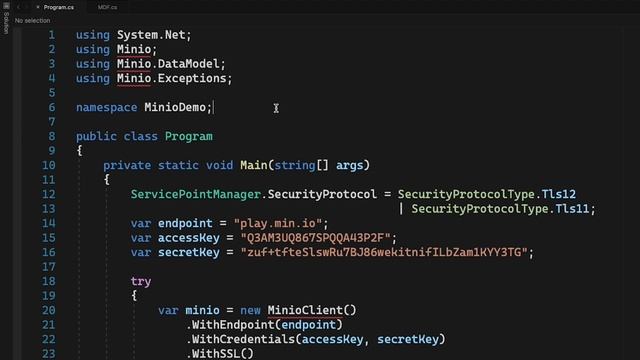Click 'Minio' in the line 2 using statement
The width and height of the screenshot is (640, 360).
click(134, 49)
